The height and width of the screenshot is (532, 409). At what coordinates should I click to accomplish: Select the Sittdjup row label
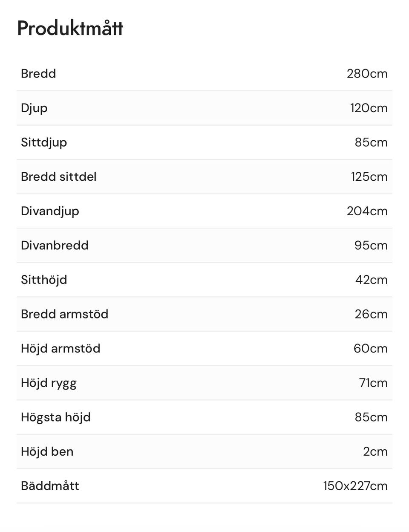click(44, 143)
